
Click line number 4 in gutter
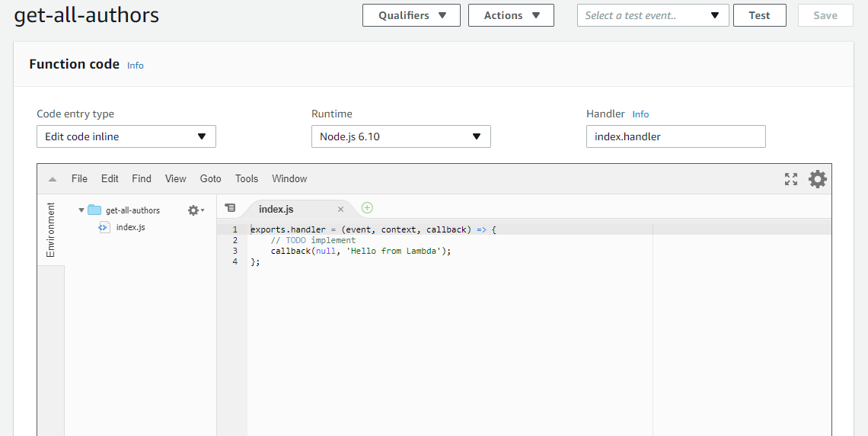(235, 261)
